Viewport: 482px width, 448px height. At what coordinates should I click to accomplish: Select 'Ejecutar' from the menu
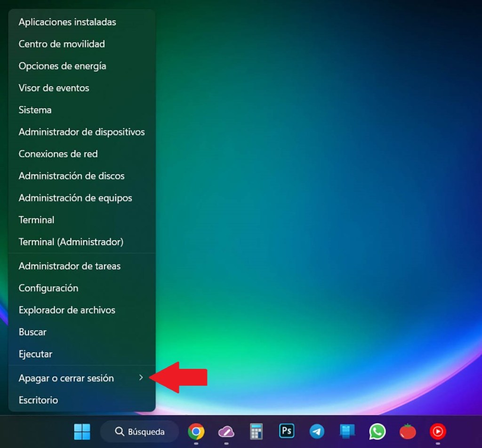pos(35,354)
